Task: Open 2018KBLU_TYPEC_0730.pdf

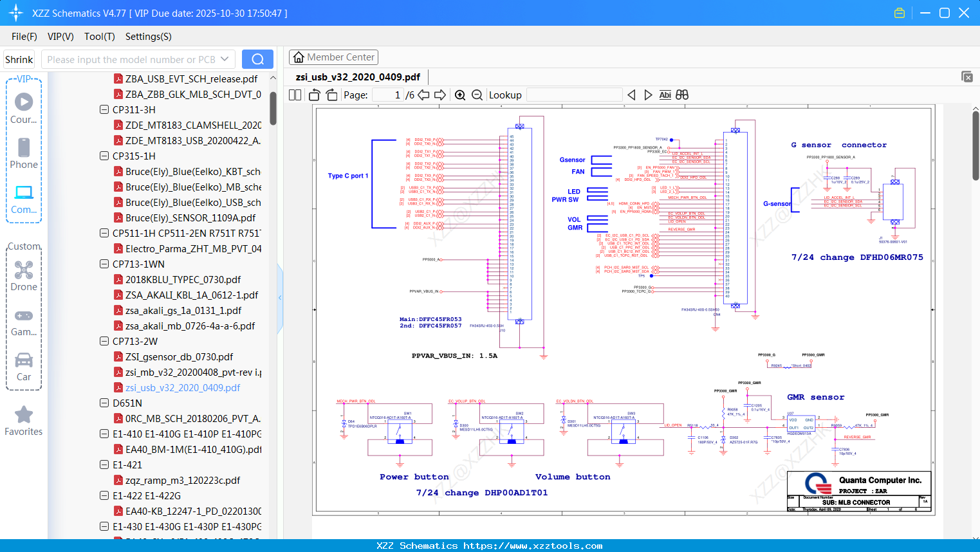Action: 183,279
